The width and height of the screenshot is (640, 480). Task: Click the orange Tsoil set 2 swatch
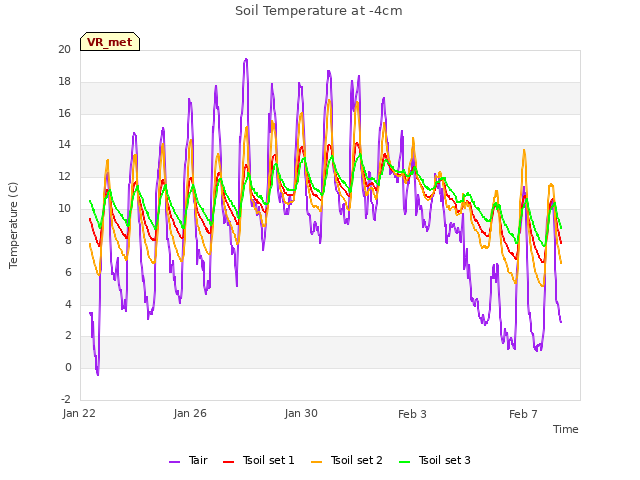(x=316, y=462)
